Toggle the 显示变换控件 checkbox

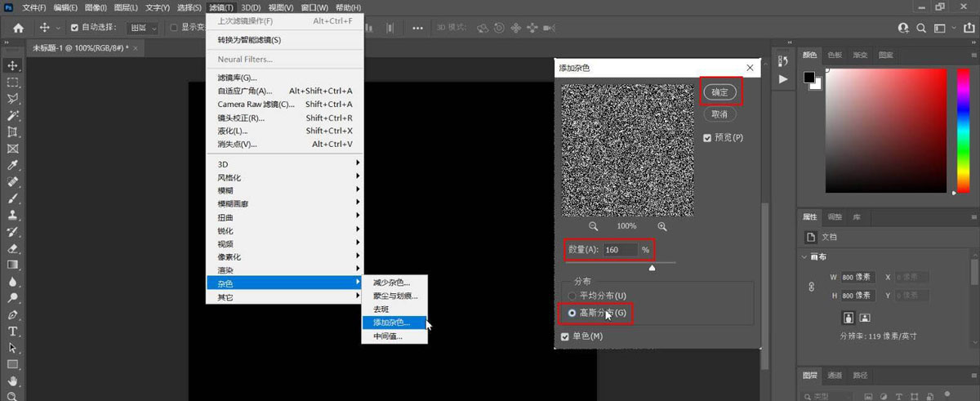click(173, 28)
